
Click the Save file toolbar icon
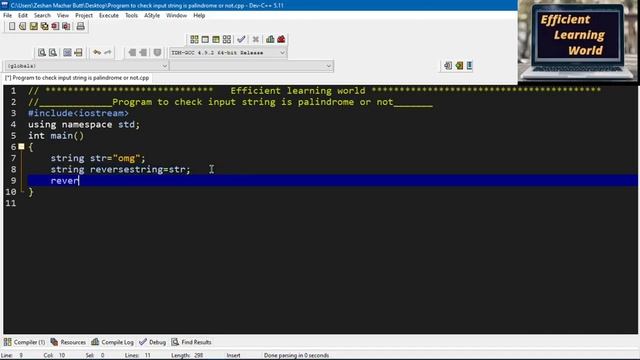[x=33, y=26]
